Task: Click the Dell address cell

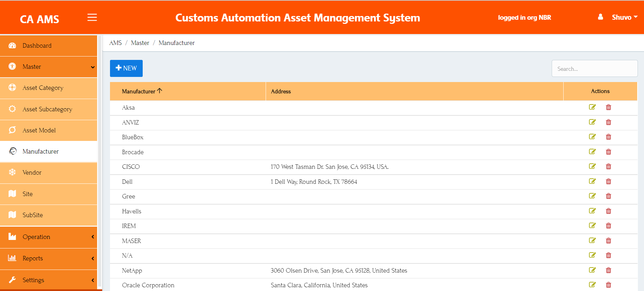Action: (x=414, y=182)
